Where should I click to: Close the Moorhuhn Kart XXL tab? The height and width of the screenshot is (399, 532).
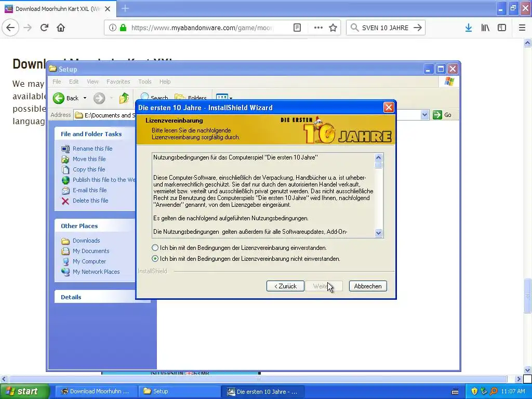click(x=108, y=9)
